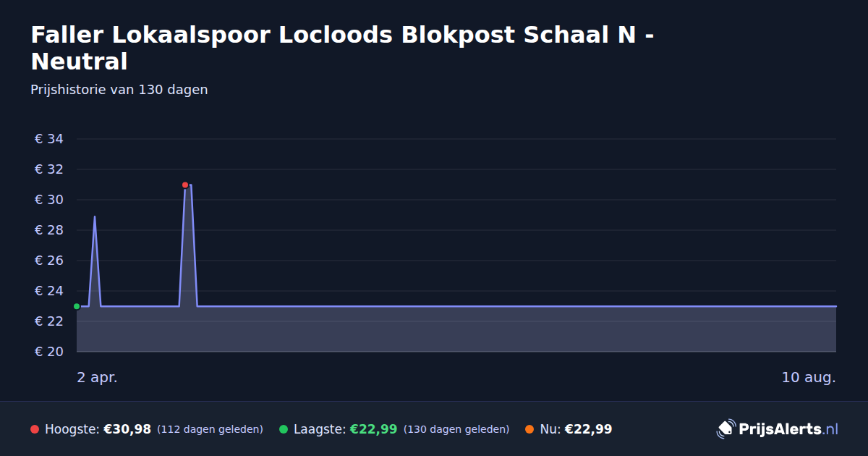The image size is (868, 456).
Task: Click the red highest-price dot on chart
Action: click(185, 185)
